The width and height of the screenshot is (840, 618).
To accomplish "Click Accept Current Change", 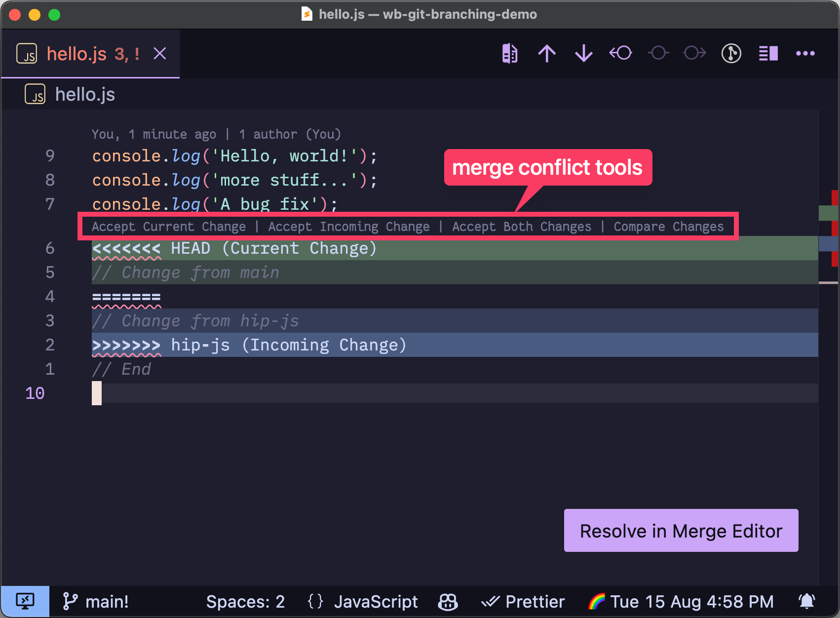I will pos(169,227).
